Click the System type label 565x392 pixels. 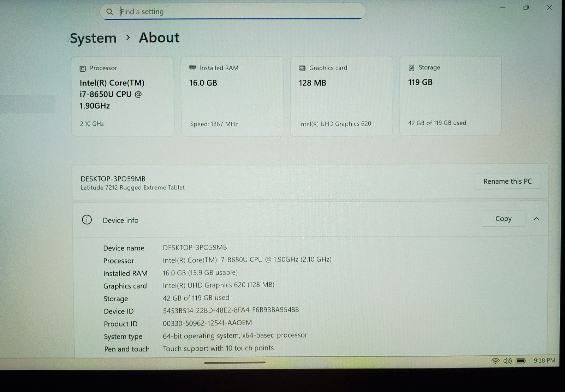coord(123,337)
